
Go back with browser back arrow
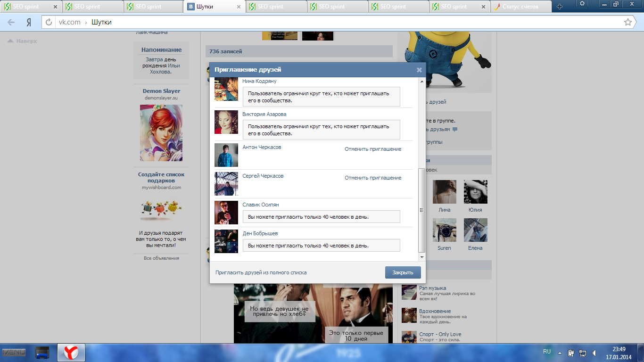[x=11, y=22]
